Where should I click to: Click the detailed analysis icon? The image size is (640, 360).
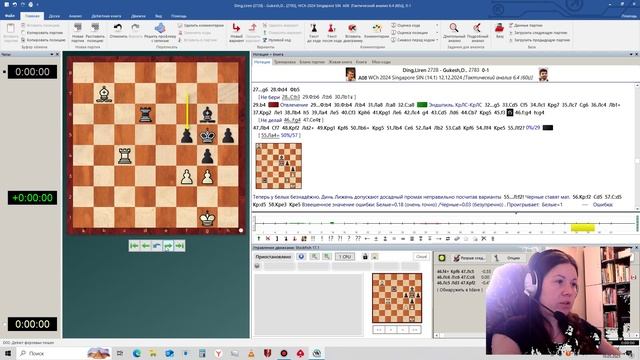point(477,28)
